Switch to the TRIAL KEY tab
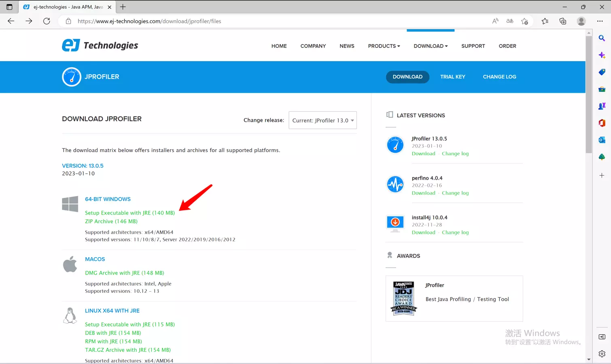Image resolution: width=611 pixels, height=364 pixels. [452, 77]
